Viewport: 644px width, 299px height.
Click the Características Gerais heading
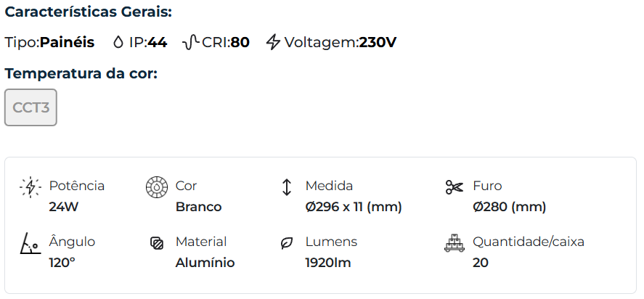click(x=89, y=12)
